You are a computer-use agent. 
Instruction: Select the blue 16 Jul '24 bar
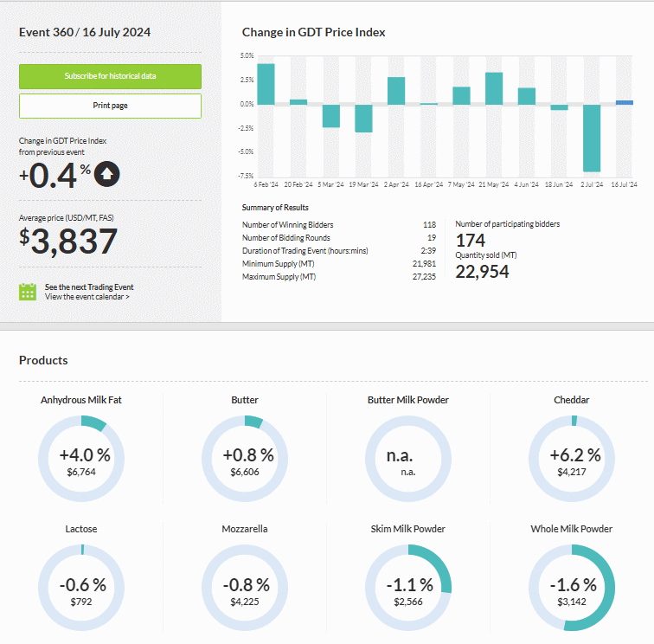tap(625, 103)
